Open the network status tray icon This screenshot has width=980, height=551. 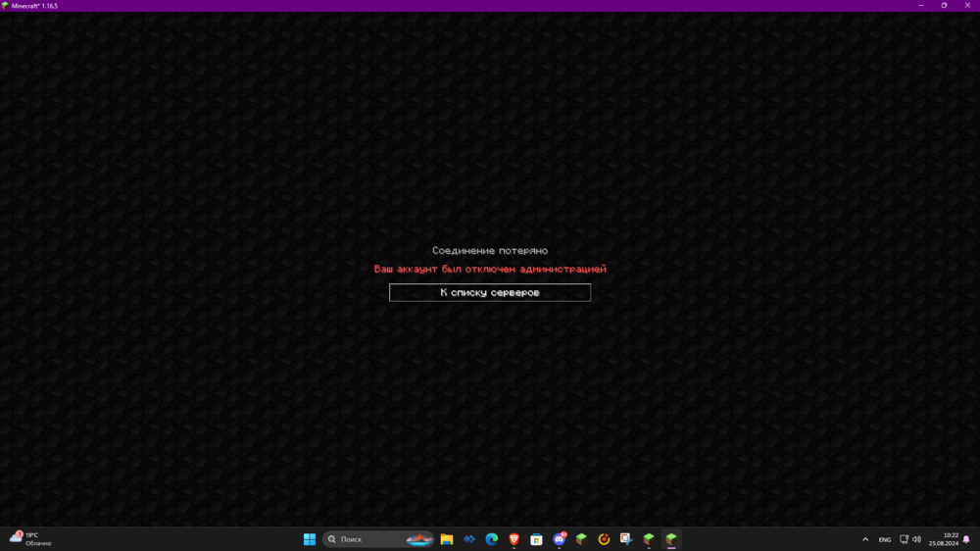904,539
